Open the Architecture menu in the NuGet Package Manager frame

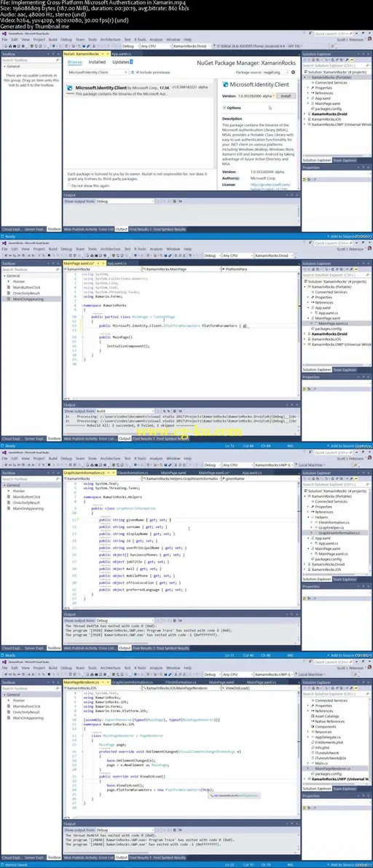110,40
